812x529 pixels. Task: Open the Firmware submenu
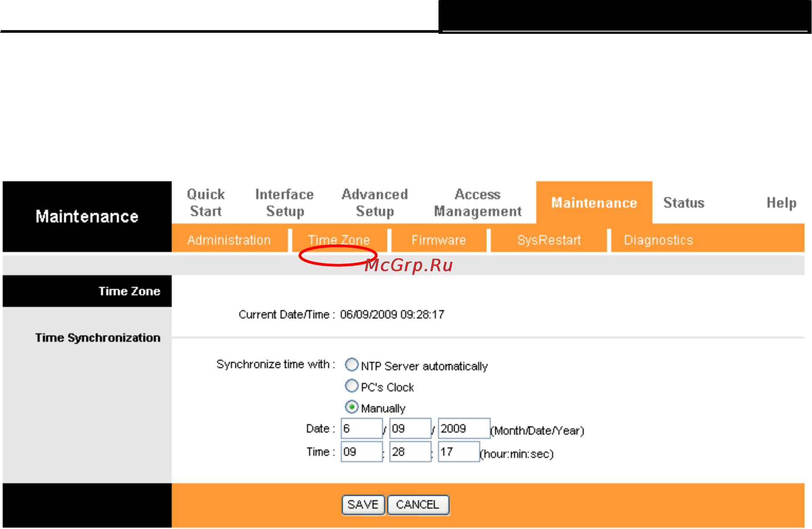pos(439,240)
